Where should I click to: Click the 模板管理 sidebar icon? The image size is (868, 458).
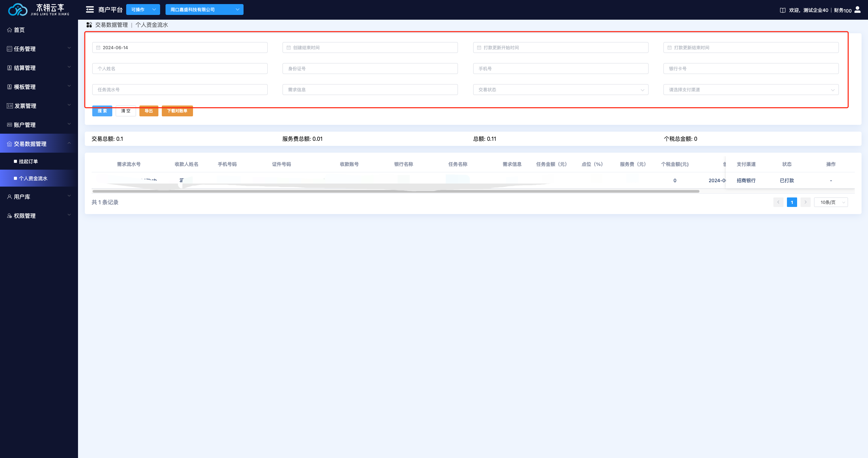point(9,87)
